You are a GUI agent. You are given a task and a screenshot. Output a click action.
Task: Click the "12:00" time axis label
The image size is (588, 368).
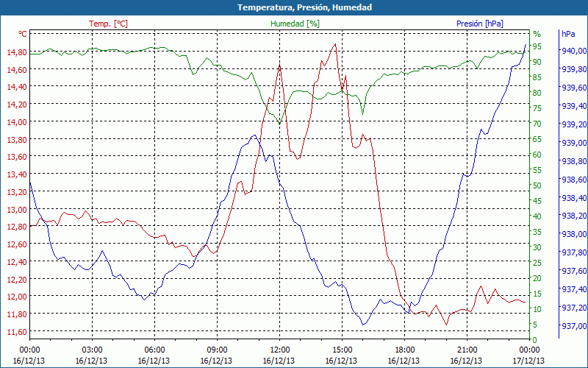coord(279,350)
